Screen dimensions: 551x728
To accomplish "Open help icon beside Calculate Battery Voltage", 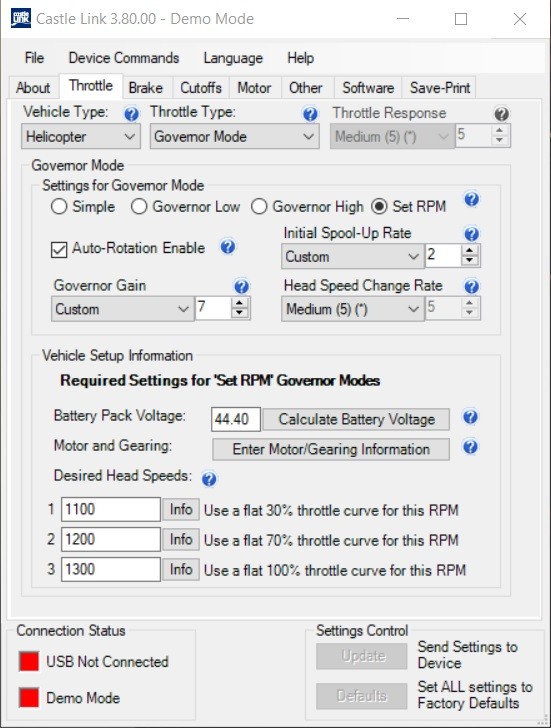I will (470, 417).
